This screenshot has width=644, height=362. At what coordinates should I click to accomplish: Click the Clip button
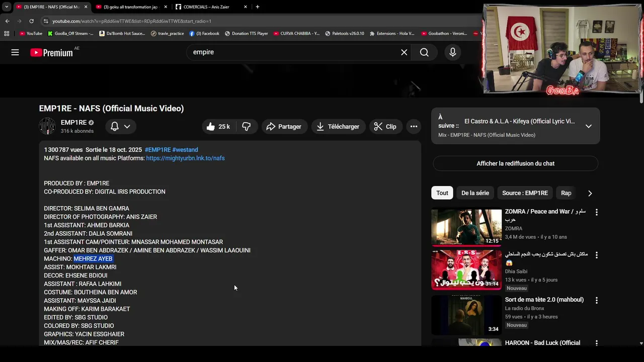click(x=385, y=127)
